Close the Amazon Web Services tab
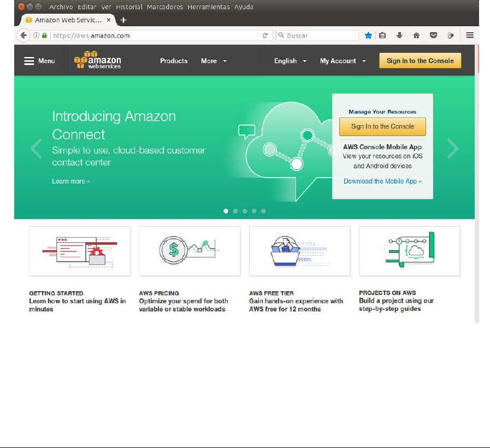The width and height of the screenshot is (490, 448). pos(109,20)
